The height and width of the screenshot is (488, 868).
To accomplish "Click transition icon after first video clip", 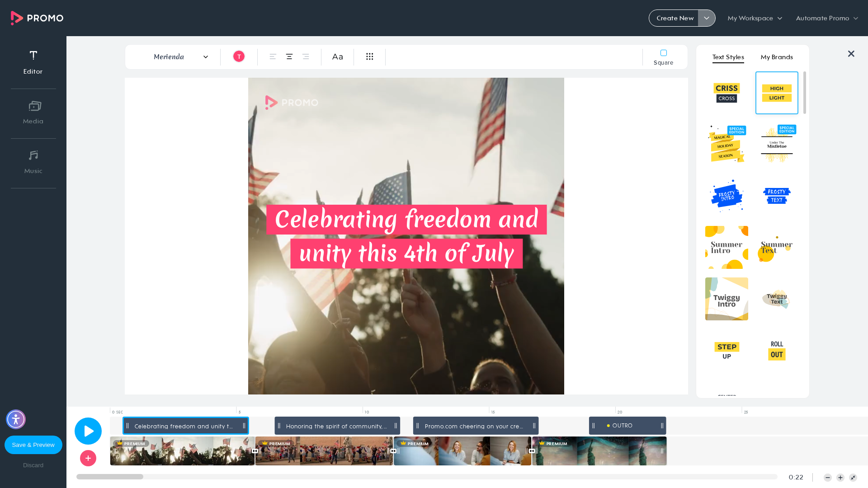I will click(255, 451).
